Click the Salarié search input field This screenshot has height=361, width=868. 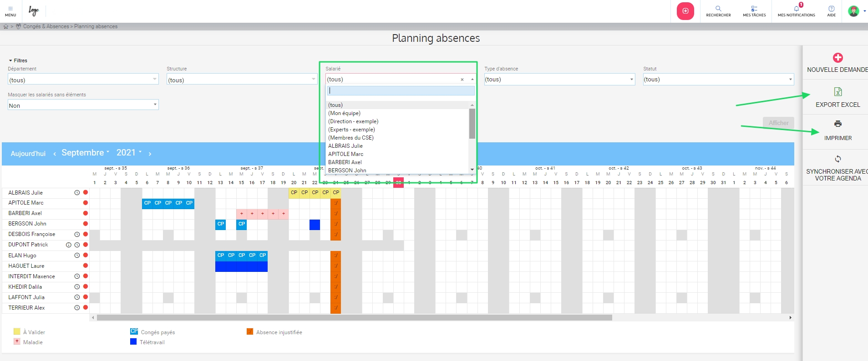(x=401, y=91)
